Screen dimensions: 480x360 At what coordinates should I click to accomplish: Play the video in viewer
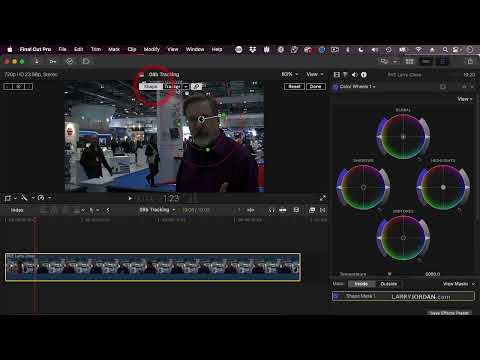(130, 198)
